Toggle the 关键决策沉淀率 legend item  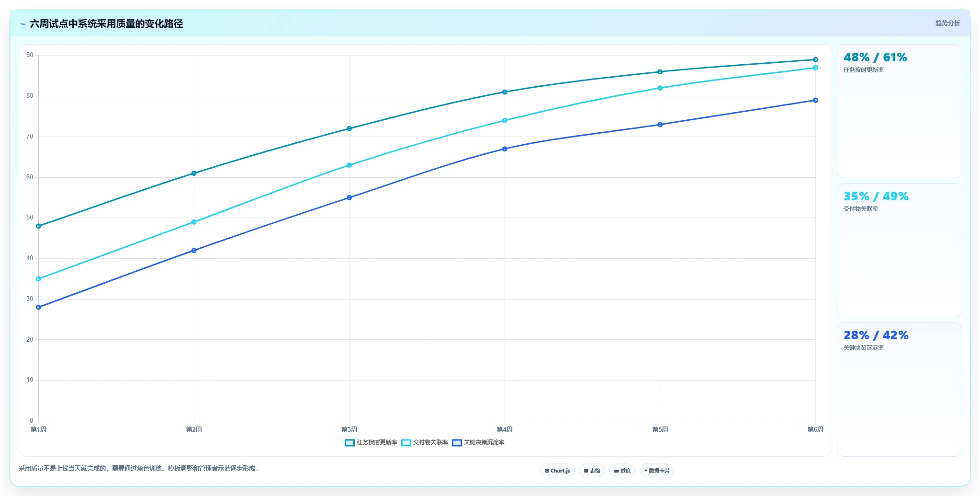(x=478, y=442)
